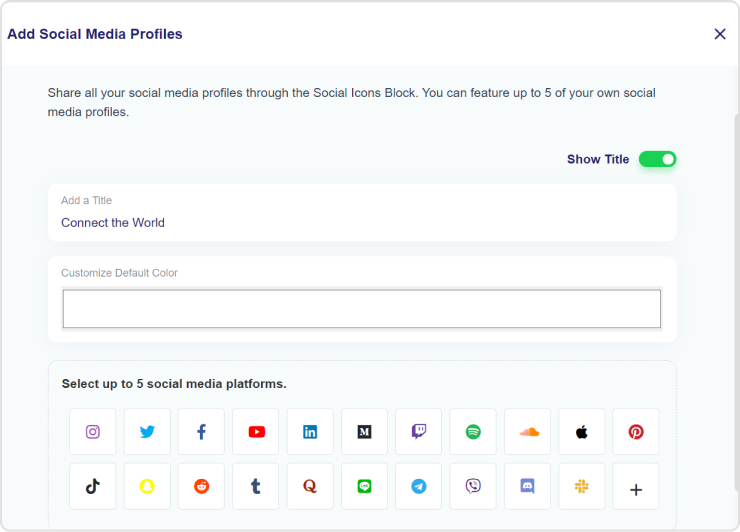Pick the Facebook platform icon
Viewport: 740px width, 532px height.
202,431
